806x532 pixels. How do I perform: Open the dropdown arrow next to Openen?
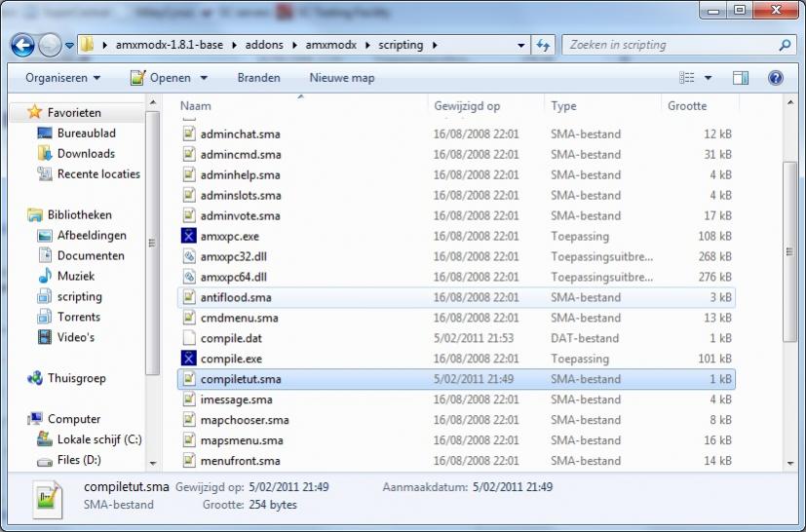(x=204, y=78)
